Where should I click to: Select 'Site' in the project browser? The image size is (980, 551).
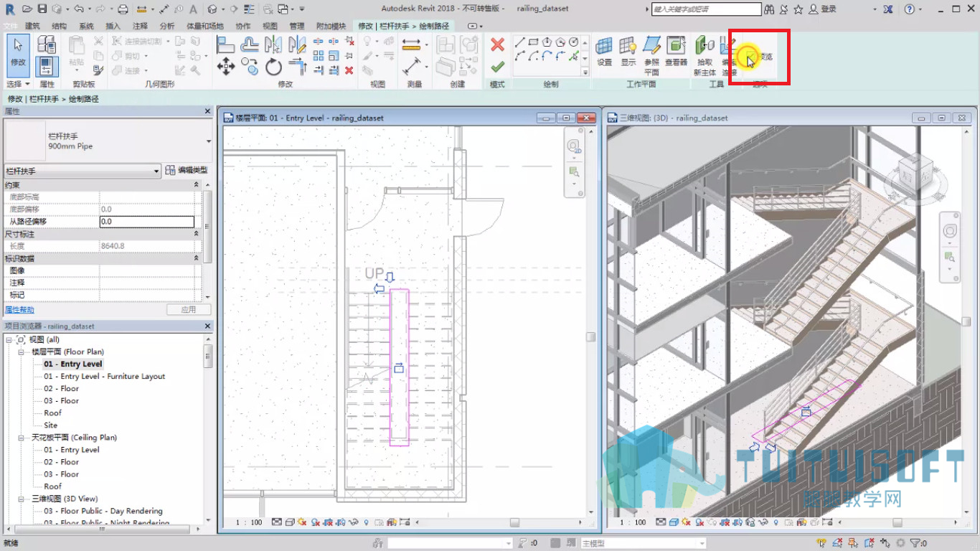pyautogui.click(x=50, y=425)
